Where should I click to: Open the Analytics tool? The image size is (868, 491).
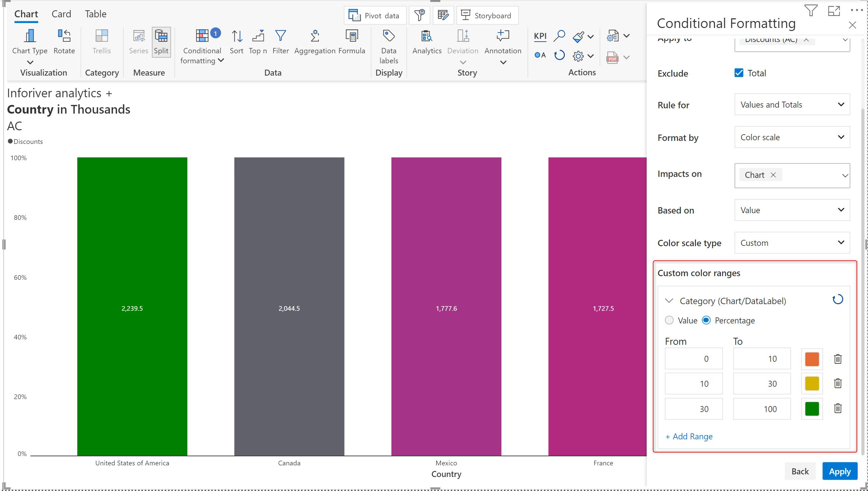(427, 36)
